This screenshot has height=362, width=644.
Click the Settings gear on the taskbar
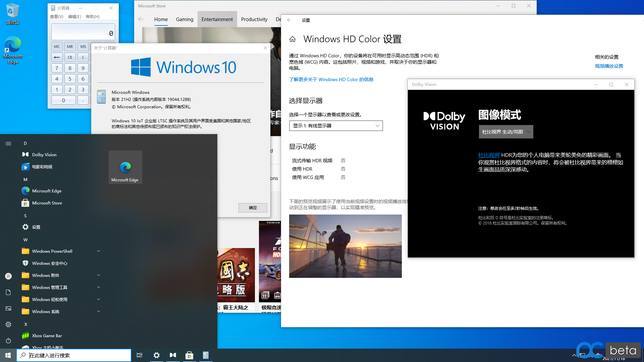pos(156,355)
